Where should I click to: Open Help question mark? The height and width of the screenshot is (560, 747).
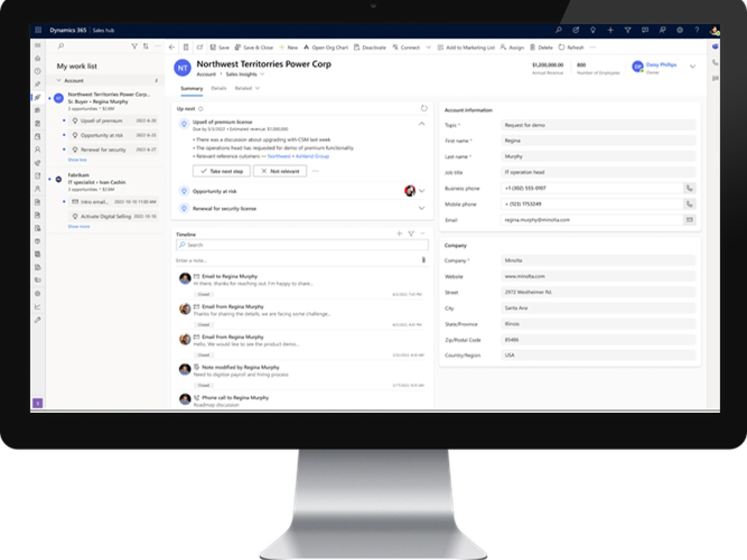697,30
